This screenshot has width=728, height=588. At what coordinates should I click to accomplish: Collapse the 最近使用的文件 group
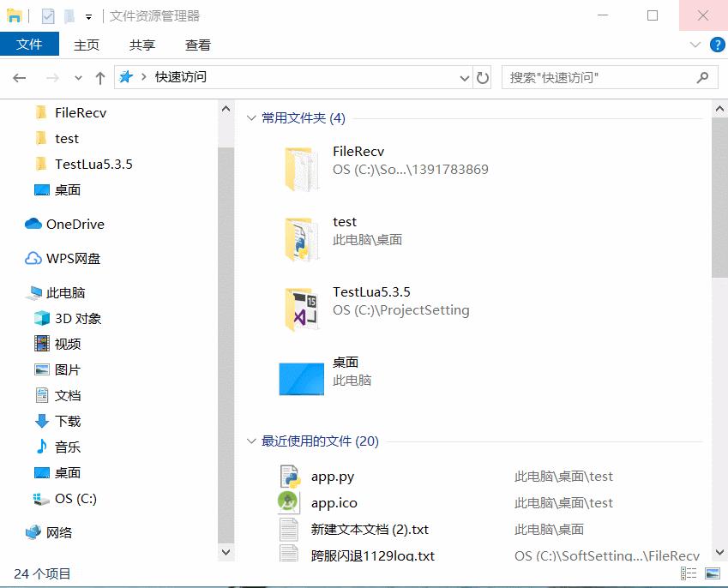coord(251,441)
